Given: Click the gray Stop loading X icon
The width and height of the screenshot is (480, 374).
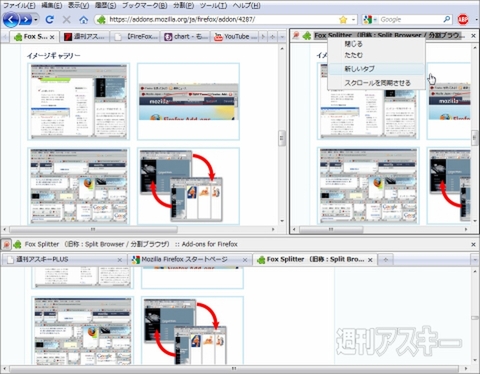Looking at the screenshot, I should (x=67, y=20).
